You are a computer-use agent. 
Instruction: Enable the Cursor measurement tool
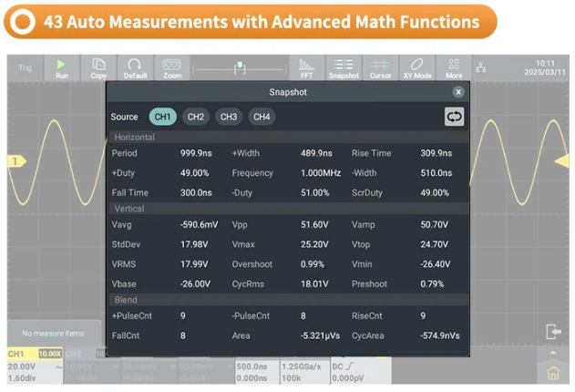click(381, 68)
